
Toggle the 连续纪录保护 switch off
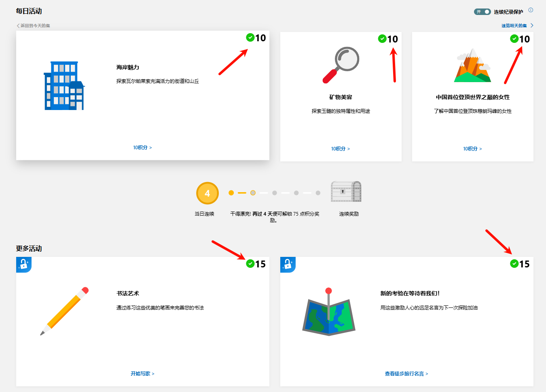tap(482, 12)
